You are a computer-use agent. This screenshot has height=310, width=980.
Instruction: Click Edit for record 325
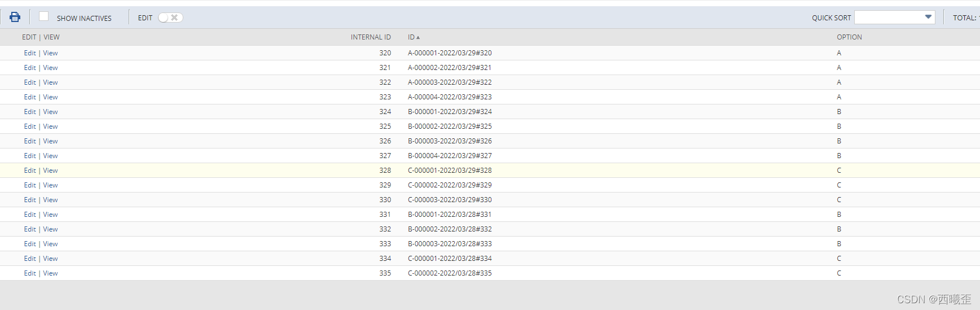tap(30, 126)
